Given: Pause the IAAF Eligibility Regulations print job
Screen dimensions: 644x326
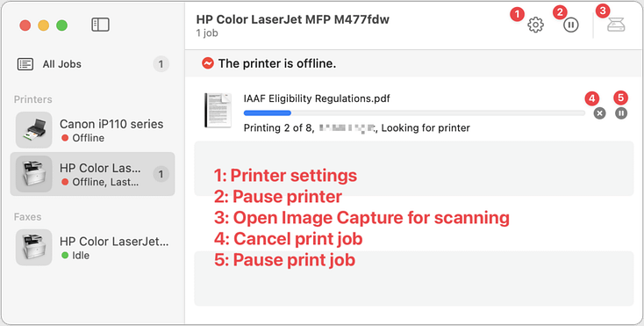Looking at the screenshot, I should 621,113.
